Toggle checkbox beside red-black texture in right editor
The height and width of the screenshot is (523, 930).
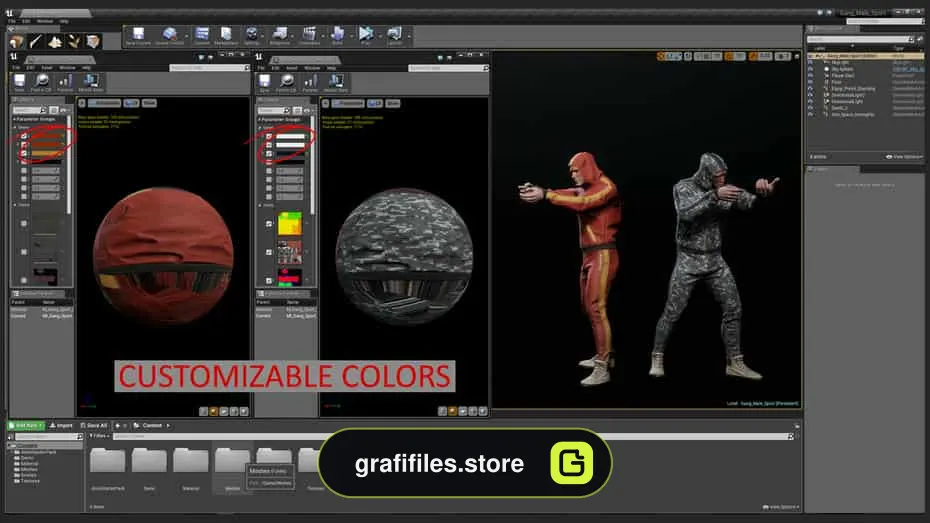[269, 280]
